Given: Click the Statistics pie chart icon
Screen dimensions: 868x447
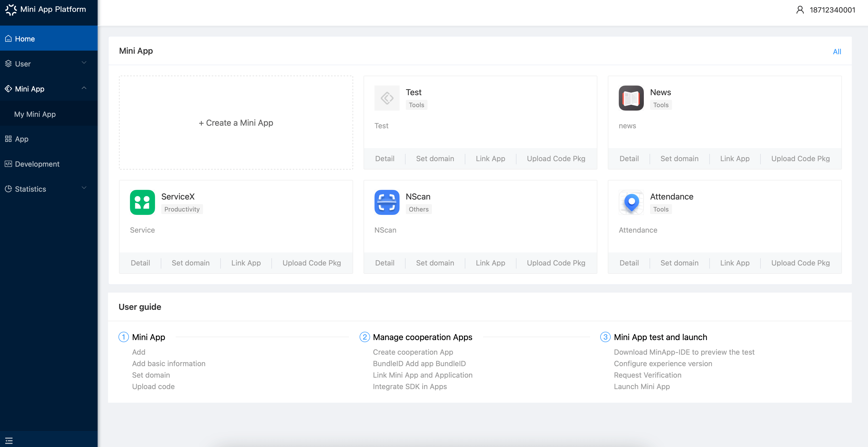Looking at the screenshot, I should 8,189.
